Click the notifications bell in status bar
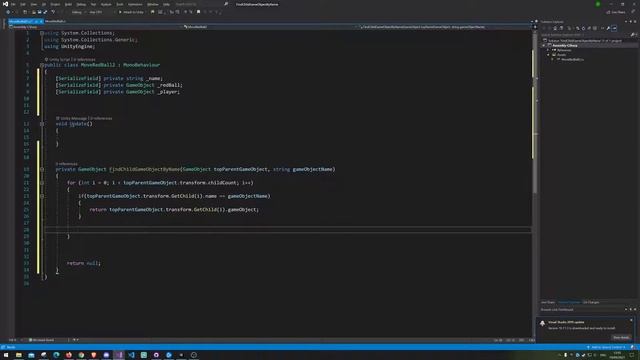Viewport: 640px width, 360px height. (633, 347)
